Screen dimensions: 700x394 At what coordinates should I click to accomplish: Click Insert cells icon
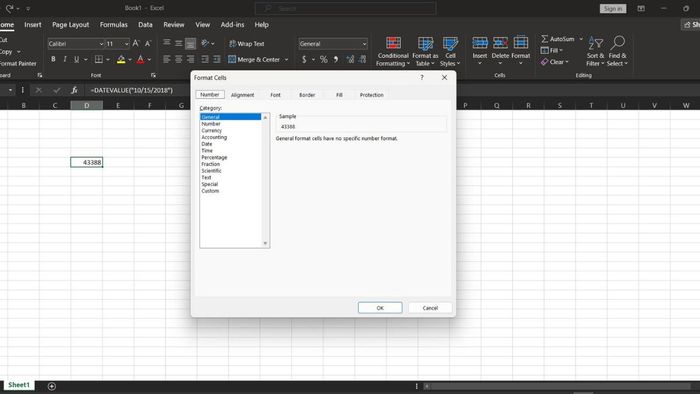point(480,43)
